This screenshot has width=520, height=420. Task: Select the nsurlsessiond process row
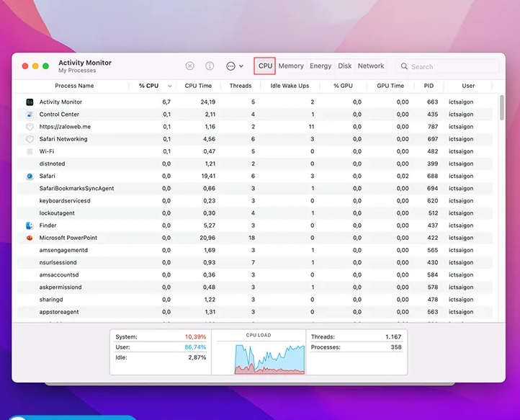tap(255, 262)
